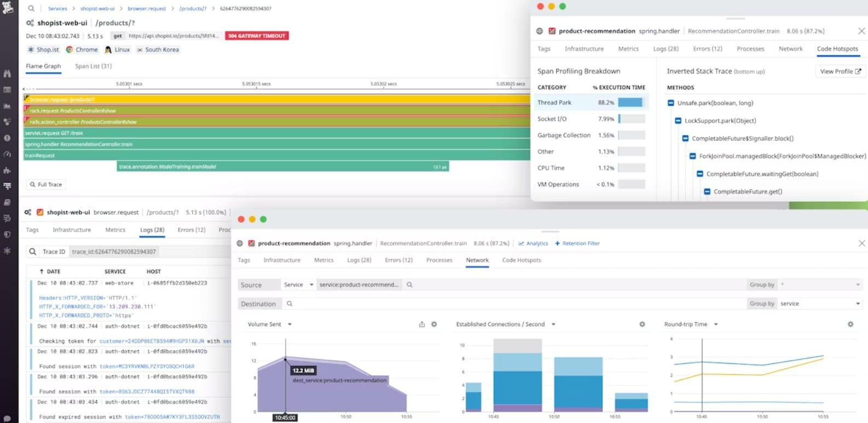Open Infrastructure tab in shopist-web-ui panel
868x423 pixels.
click(72, 230)
